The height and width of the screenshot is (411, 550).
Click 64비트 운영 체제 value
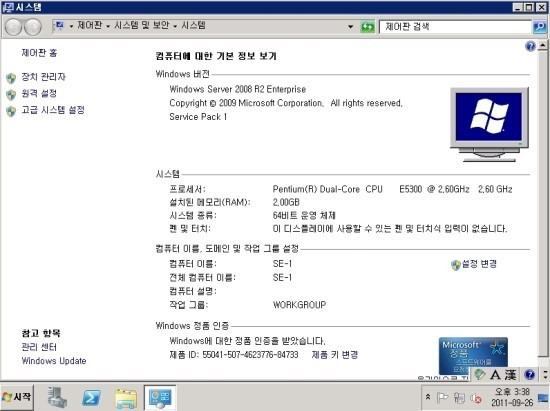point(304,215)
